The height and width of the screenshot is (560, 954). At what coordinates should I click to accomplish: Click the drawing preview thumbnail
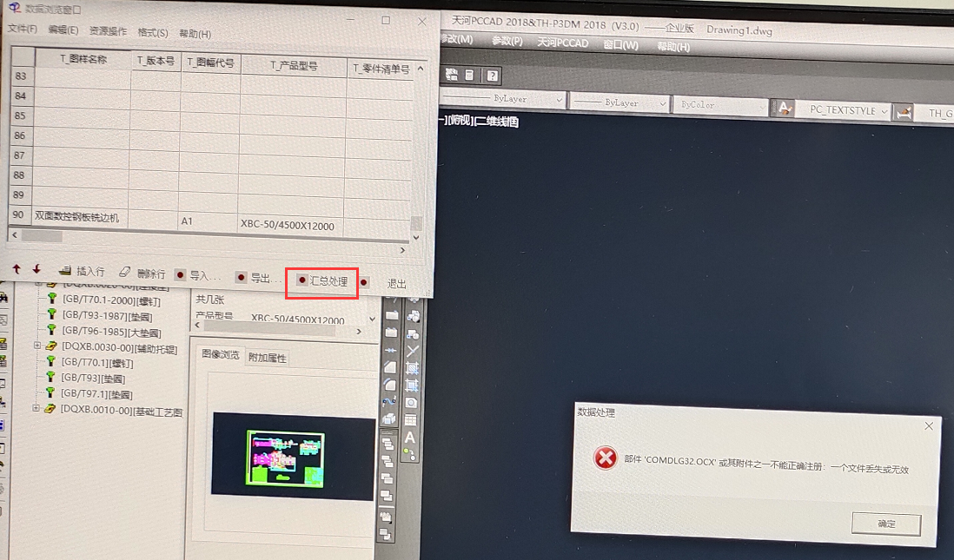[x=287, y=457]
